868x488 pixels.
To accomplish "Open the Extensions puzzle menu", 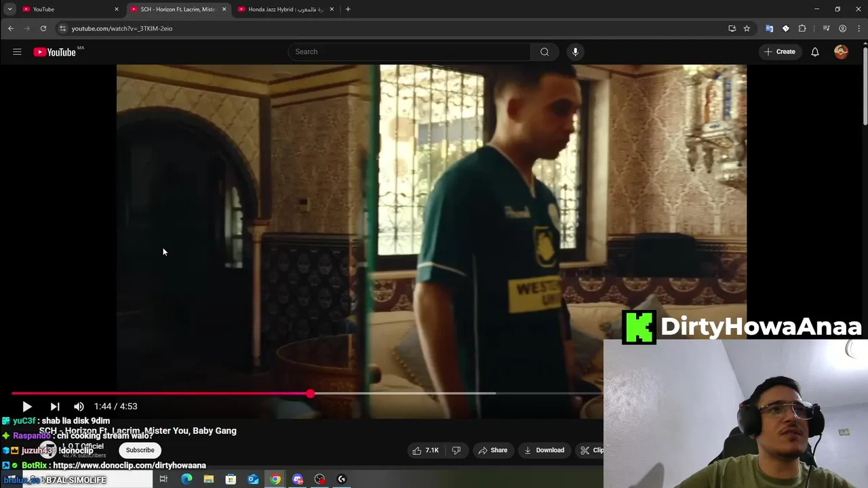I will pos(802,28).
